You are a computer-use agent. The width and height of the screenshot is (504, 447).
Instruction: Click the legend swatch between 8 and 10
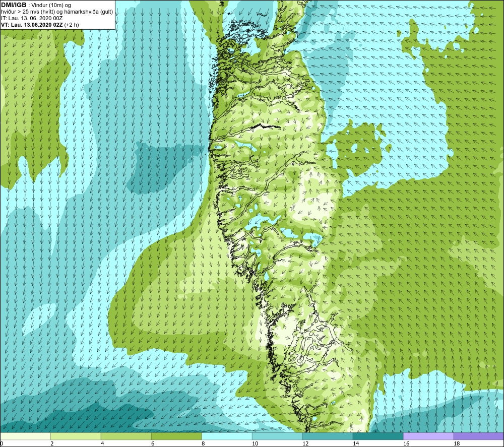227,436
